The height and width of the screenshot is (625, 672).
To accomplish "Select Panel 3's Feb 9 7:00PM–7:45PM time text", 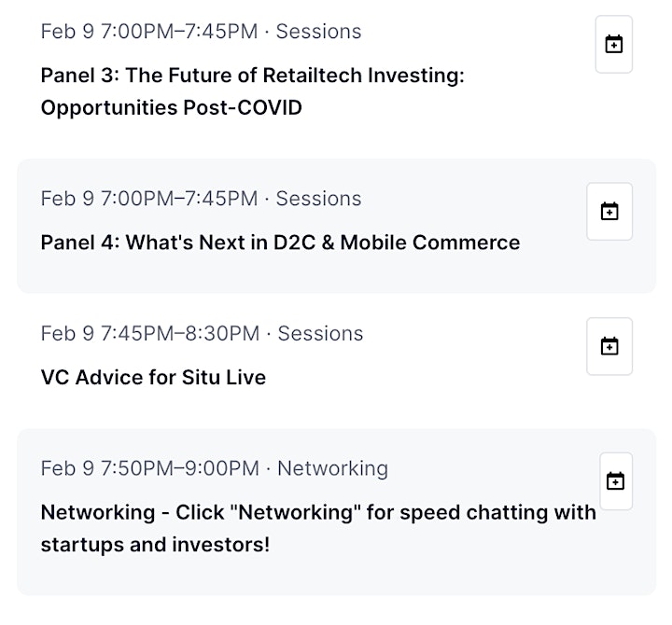I will click(x=149, y=32).
